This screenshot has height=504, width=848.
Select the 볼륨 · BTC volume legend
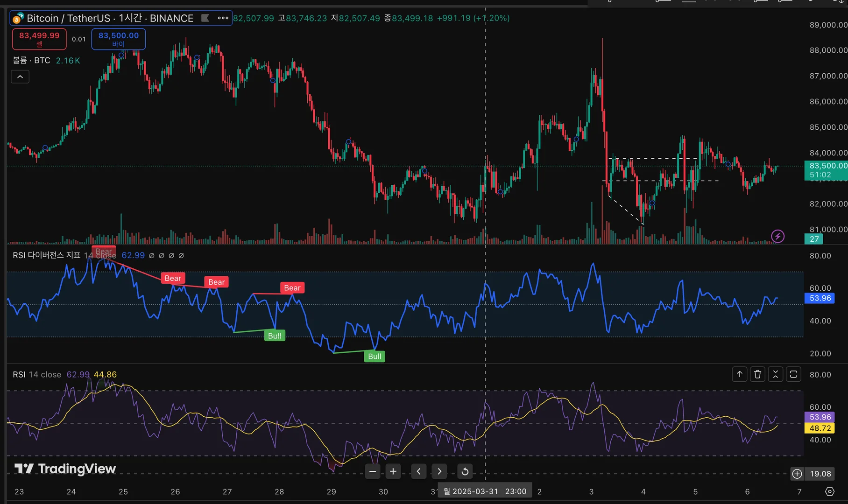pyautogui.click(x=31, y=61)
